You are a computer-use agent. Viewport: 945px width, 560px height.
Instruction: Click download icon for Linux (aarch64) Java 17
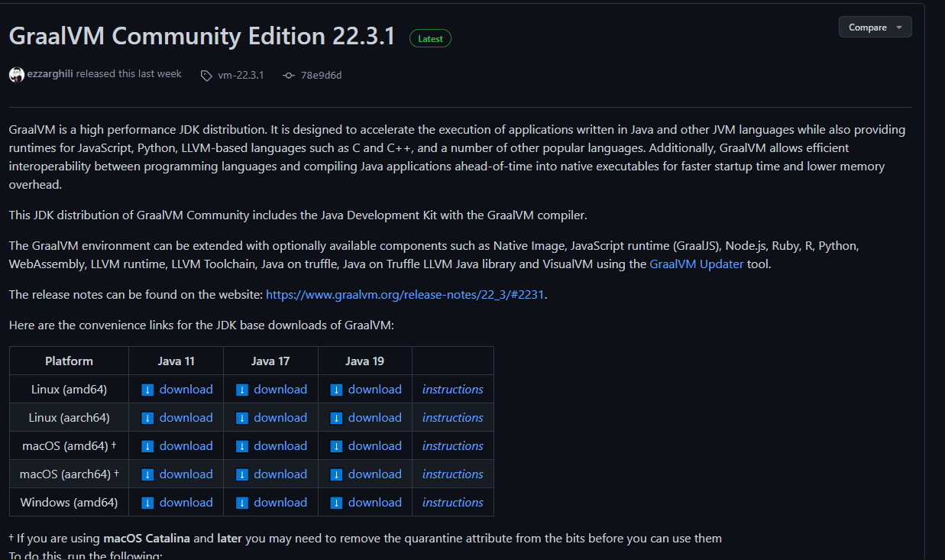click(242, 418)
